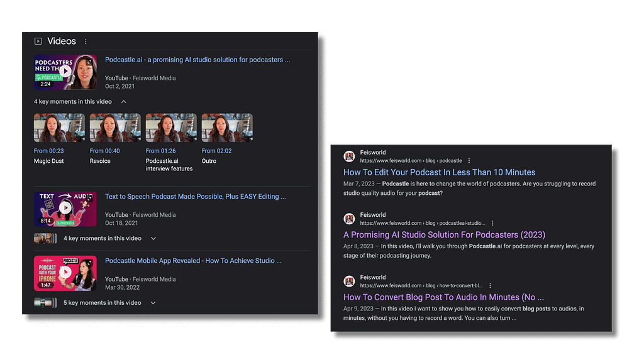Click the key moments preview strip for Mobile App video
644x362 pixels.
pyautogui.click(x=45, y=303)
